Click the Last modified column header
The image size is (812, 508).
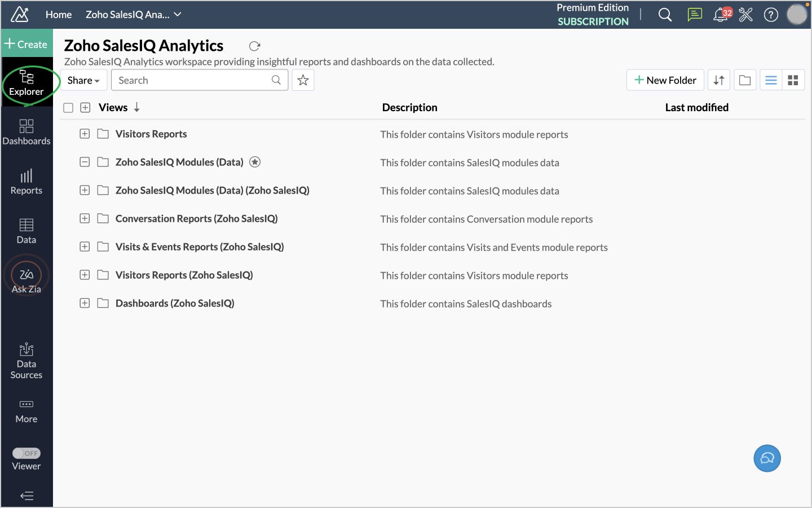(697, 107)
